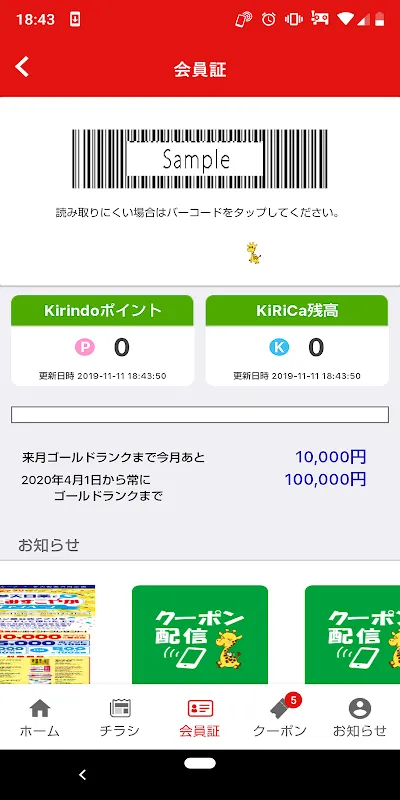The width and height of the screenshot is (400, 800).
Task: Tap the pink P point icon
Action: 85,347
